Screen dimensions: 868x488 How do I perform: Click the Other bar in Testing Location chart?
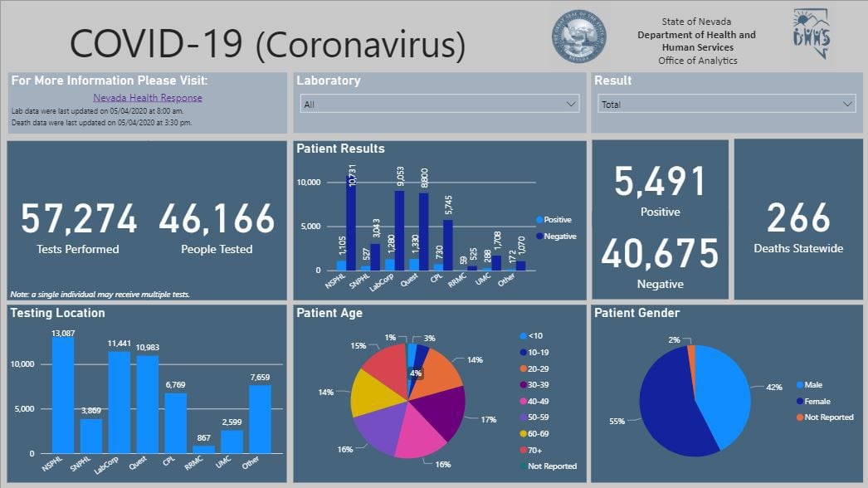pyautogui.click(x=261, y=420)
